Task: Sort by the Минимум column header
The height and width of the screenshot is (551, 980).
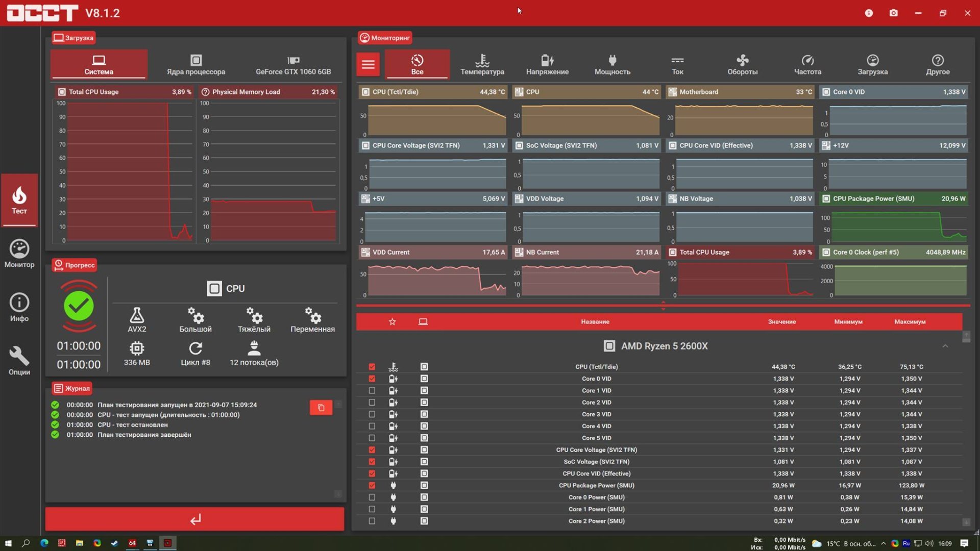Action: [x=848, y=322]
